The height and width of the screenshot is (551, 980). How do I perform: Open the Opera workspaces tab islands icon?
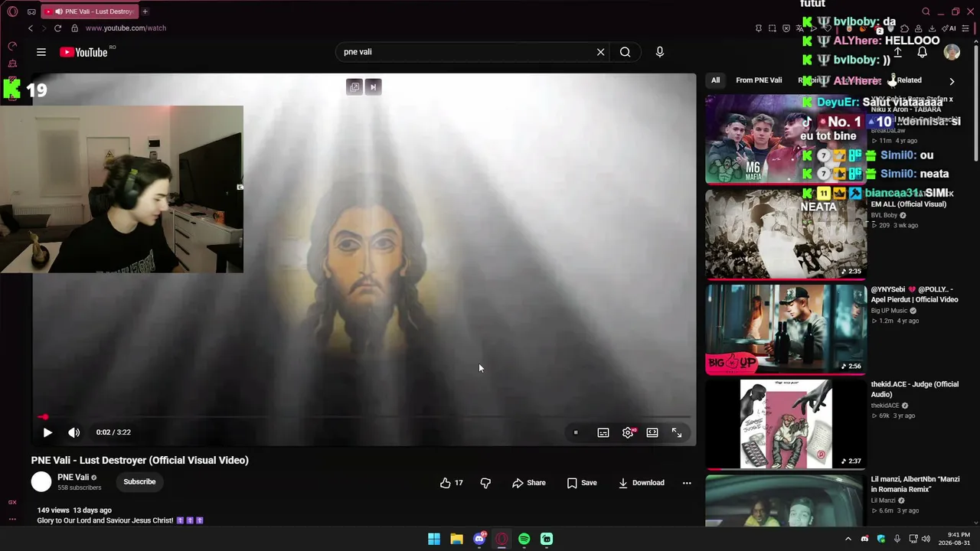[x=31, y=11]
